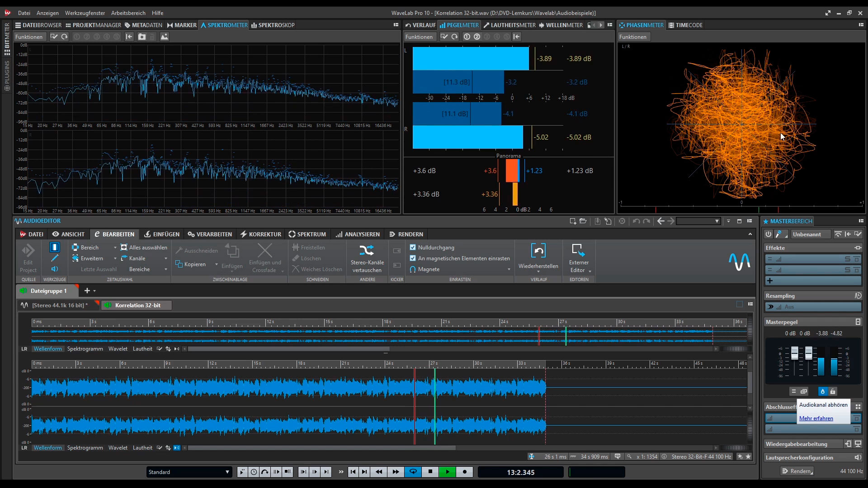868x488 pixels.
Task: Expand the Bereich dropdown arrow
Action: pyautogui.click(x=115, y=248)
